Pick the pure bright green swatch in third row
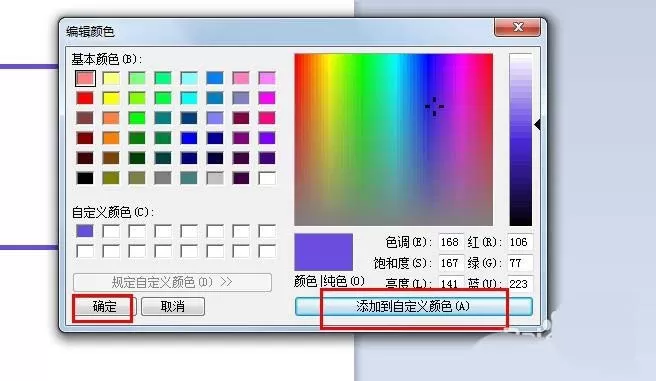This screenshot has width=656, height=381. click(x=137, y=118)
